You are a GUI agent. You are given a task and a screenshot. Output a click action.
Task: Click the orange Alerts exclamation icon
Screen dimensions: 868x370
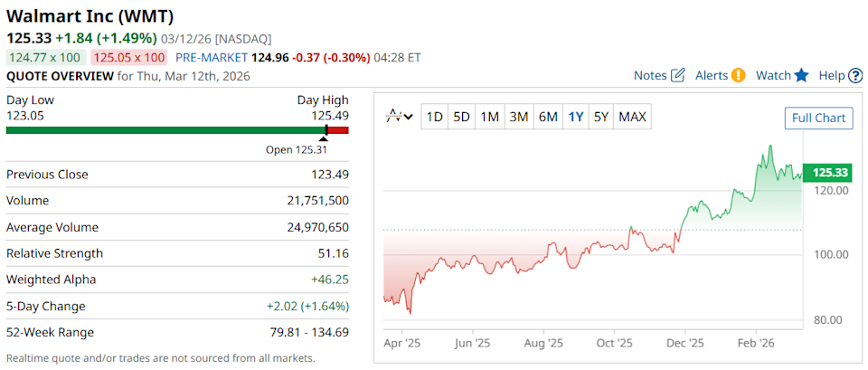(x=739, y=75)
